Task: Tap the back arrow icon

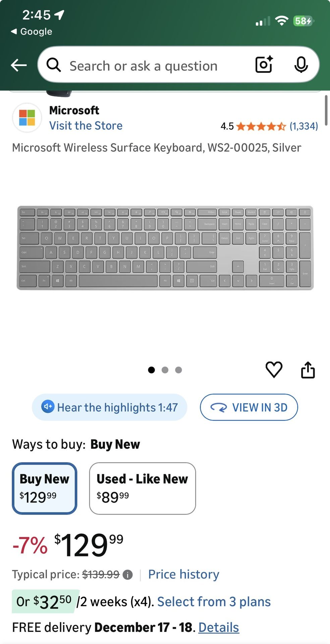Action: click(x=19, y=65)
